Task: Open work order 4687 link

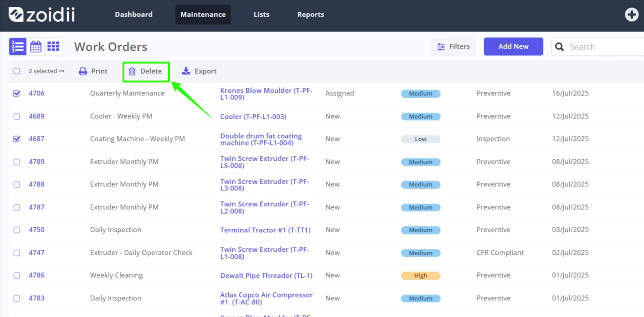Action: click(x=36, y=139)
